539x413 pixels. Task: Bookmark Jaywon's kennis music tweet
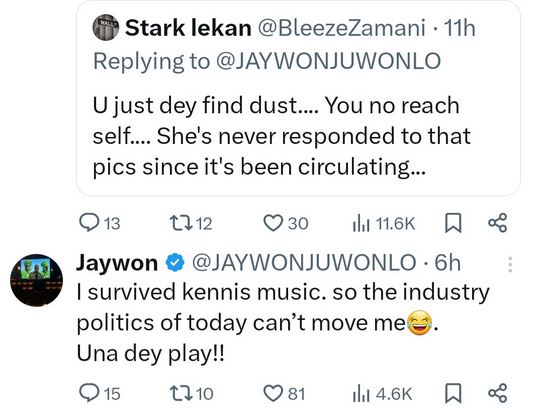click(x=453, y=393)
